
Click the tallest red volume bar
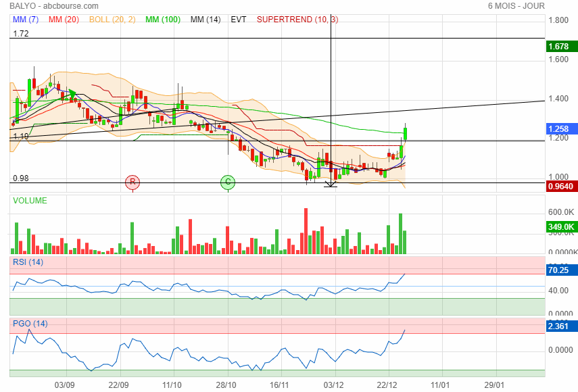tap(306, 231)
